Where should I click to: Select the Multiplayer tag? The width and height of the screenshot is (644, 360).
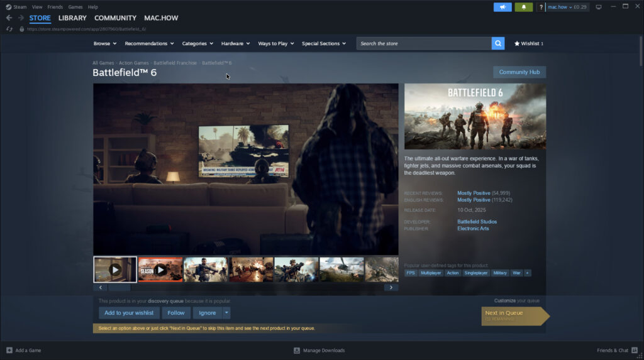pos(430,273)
